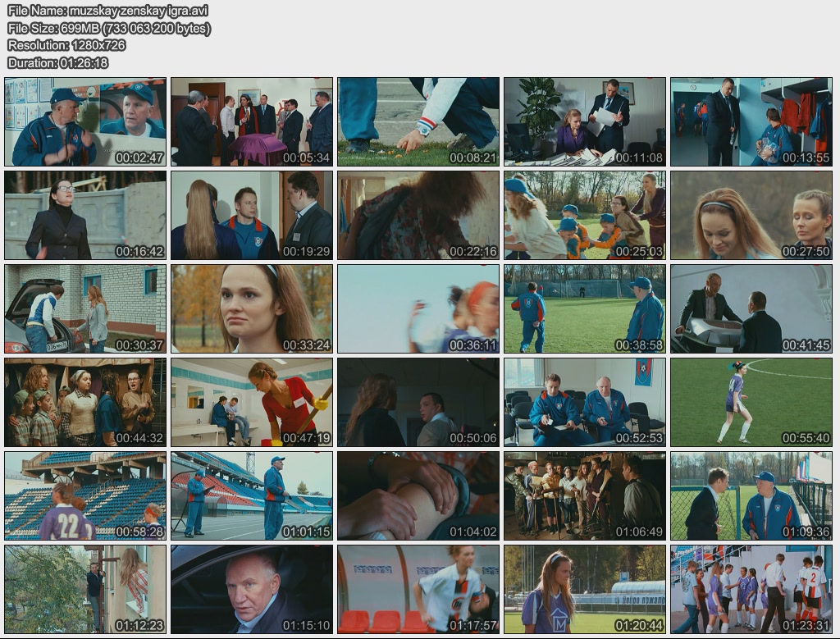This screenshot has height=639, width=840.
Task: Select the man in car frame 01:15:10
Action: (x=252, y=590)
